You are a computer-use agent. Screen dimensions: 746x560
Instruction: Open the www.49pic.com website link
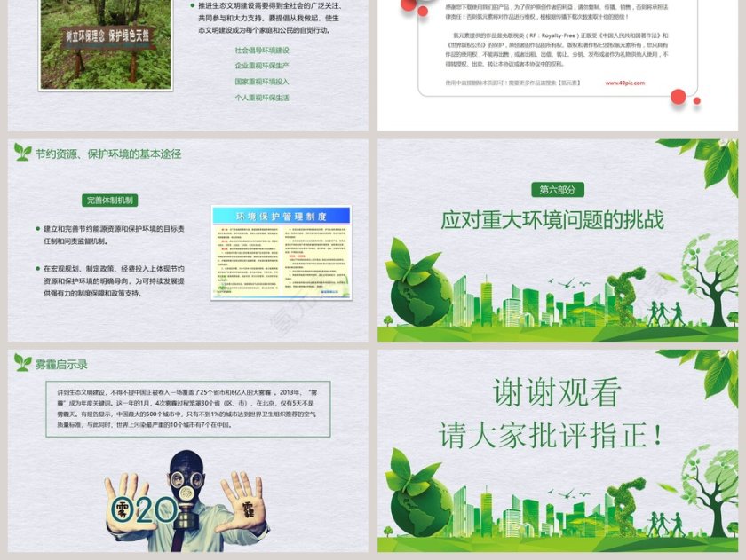pos(623,83)
